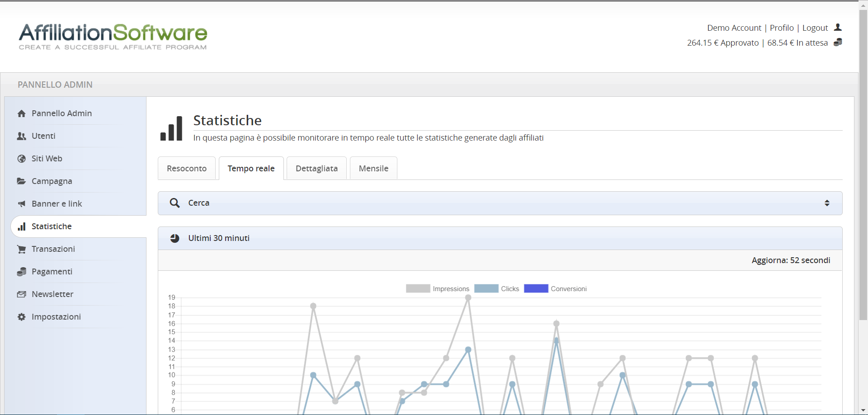Open the Utenti sidebar item
Screen dimensions: 868x415
[43, 136]
